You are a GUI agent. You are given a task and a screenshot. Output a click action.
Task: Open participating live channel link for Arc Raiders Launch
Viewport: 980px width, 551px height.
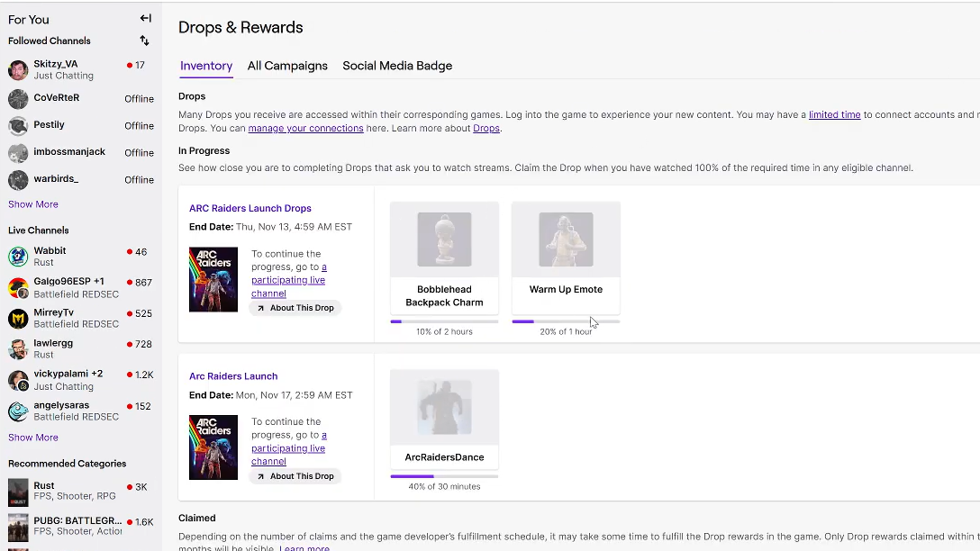(x=288, y=448)
